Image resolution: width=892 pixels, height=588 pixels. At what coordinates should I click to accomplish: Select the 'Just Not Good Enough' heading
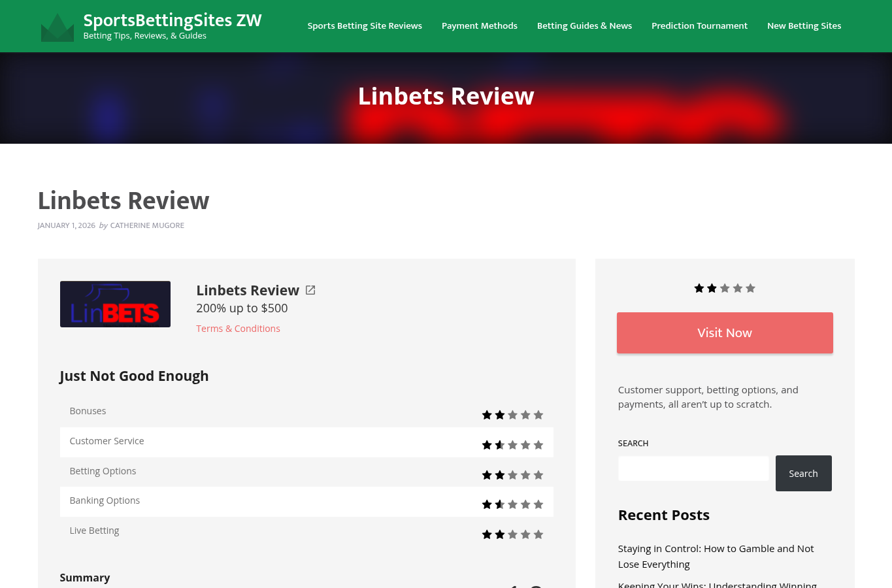[x=134, y=376]
